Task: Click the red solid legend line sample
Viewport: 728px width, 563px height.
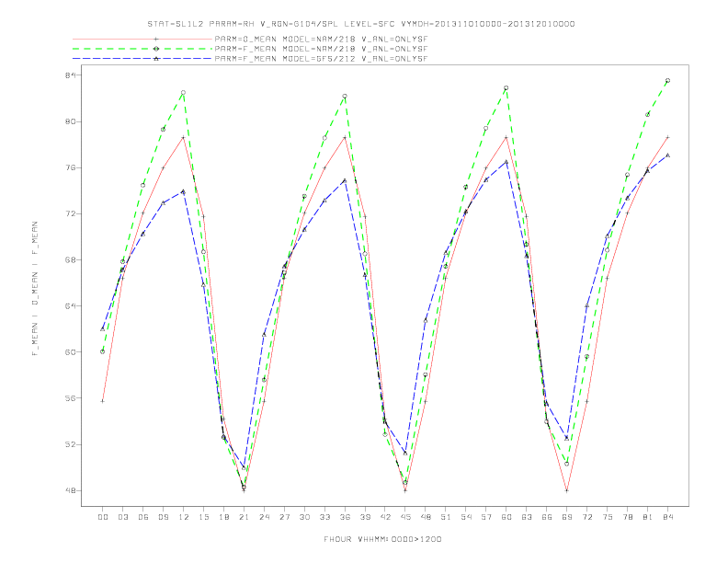Action: tap(142, 39)
